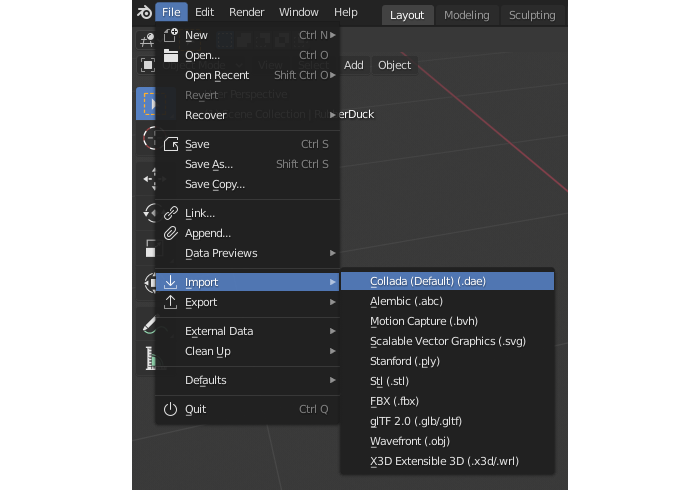Click the Export upload icon

click(x=170, y=302)
